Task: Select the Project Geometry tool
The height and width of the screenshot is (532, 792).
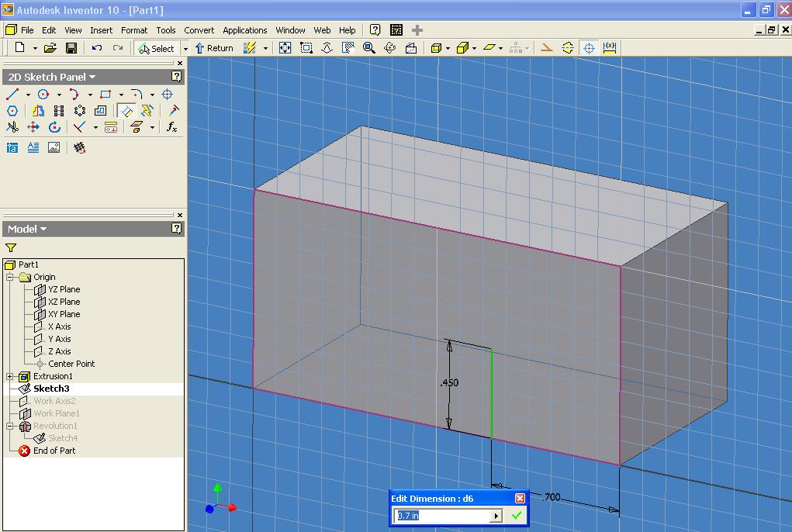Action: tap(137, 127)
